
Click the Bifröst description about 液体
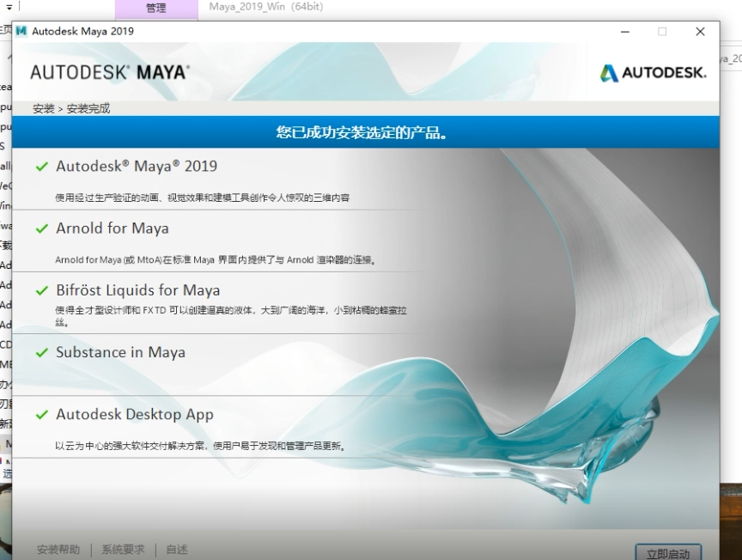(x=231, y=316)
